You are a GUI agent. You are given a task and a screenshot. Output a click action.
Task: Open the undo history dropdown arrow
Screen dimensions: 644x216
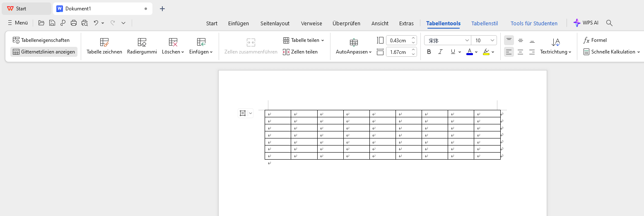(103, 23)
